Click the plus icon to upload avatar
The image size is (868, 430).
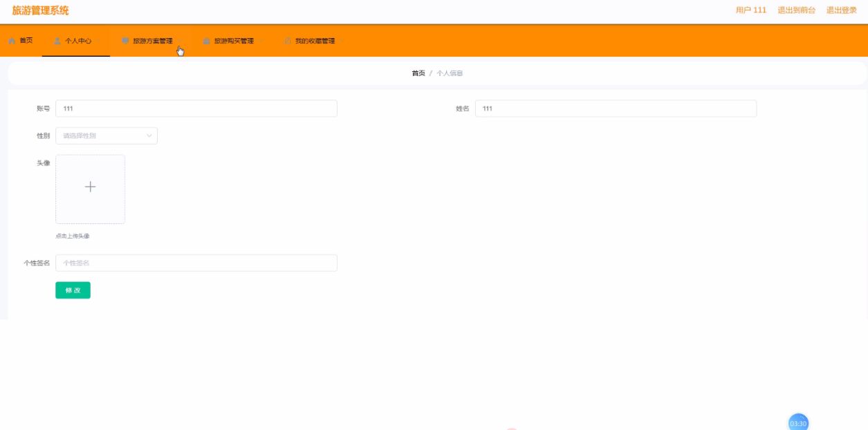[x=90, y=187]
